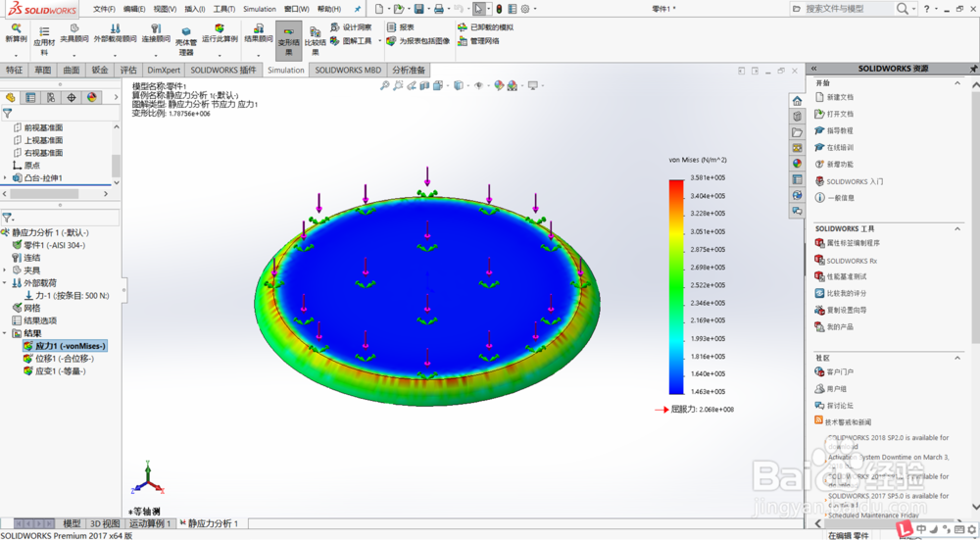Image resolution: width=980 pixels, height=540 pixels.
Task: Select 位移1 (-合位移-) result plot
Action: point(65,359)
